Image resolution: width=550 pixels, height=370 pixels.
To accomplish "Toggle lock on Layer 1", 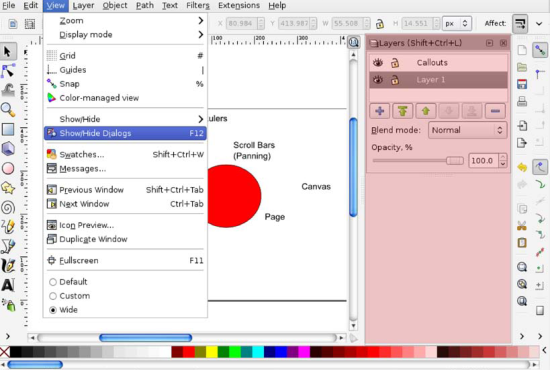I will [x=395, y=80].
